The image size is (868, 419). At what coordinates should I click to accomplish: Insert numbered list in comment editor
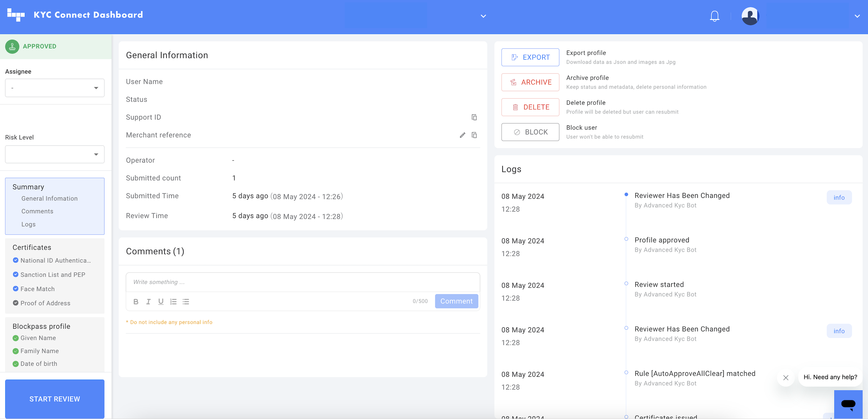(x=173, y=302)
